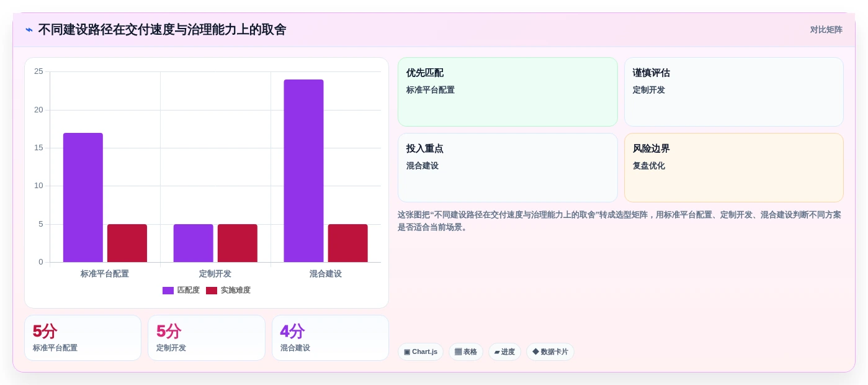
Task: Click the 定制开发 x-axis label
Action: pyautogui.click(x=215, y=274)
